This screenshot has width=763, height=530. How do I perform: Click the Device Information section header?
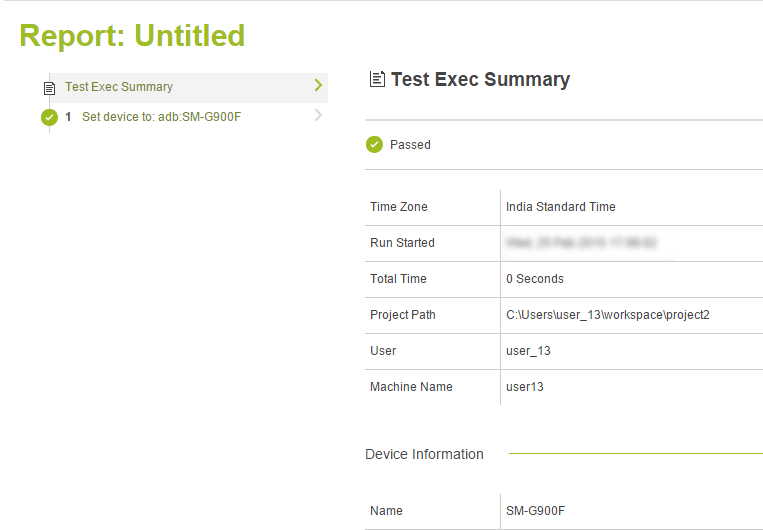click(x=424, y=454)
